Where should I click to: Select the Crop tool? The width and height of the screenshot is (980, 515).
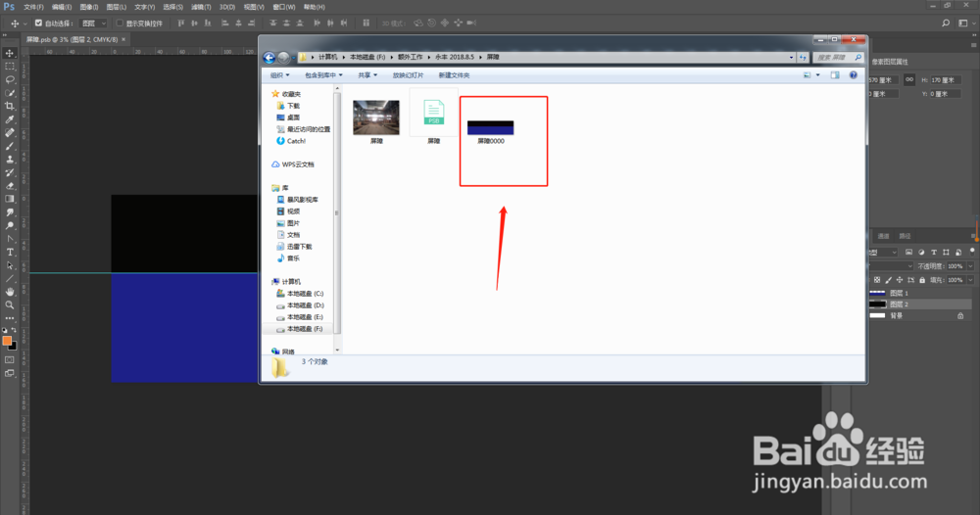(10, 106)
